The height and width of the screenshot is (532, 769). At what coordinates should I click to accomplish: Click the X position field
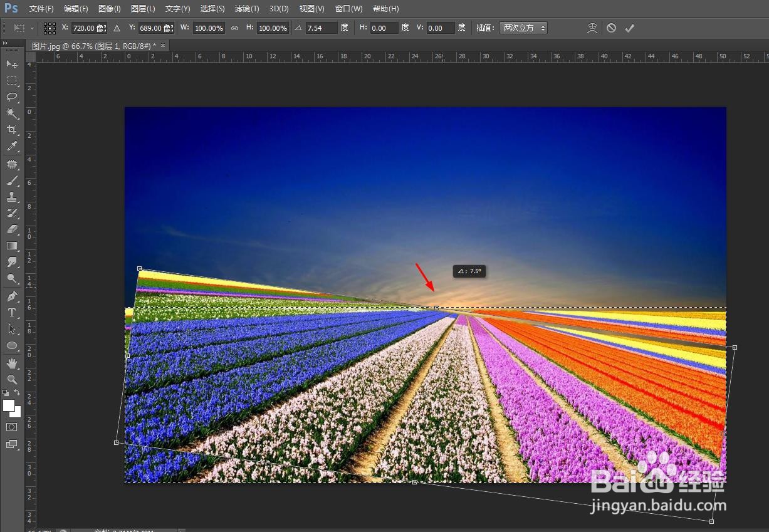[89, 28]
